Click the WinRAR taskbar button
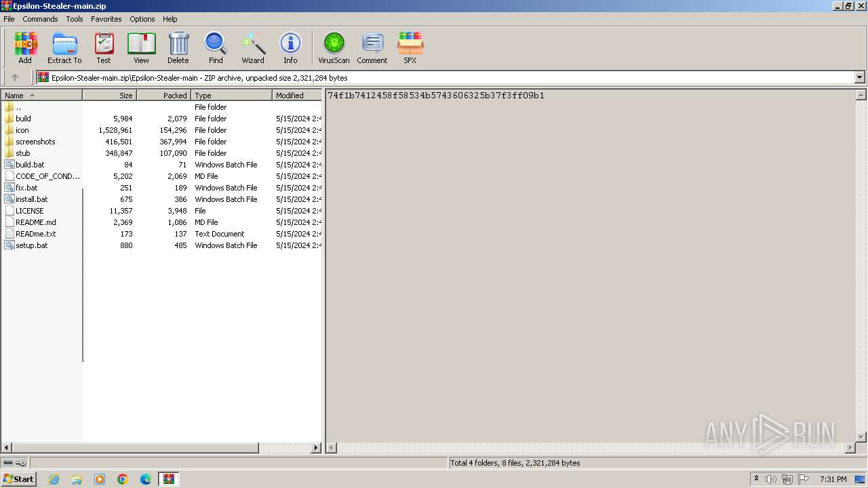This screenshot has height=488, width=868. [169, 479]
